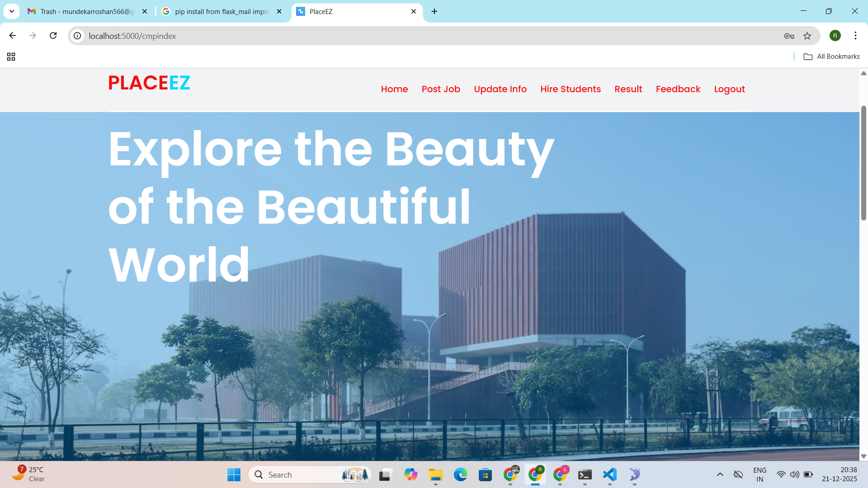The width and height of the screenshot is (868, 488).
Task: Open File Explorer from taskbar
Action: (435, 474)
